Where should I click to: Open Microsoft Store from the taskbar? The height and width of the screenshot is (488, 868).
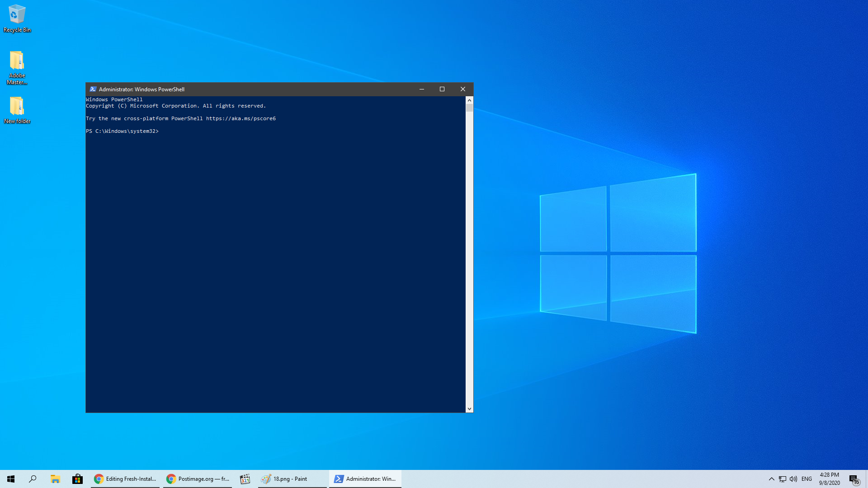click(77, 479)
